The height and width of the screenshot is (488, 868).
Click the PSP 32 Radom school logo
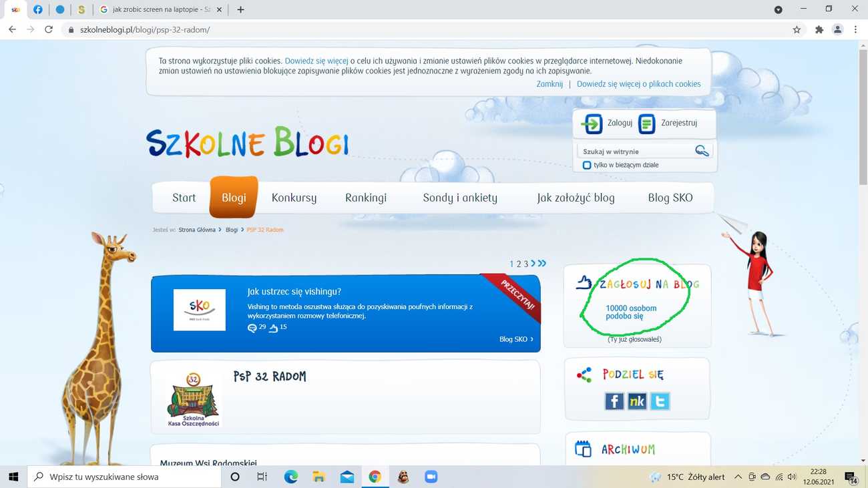[193, 399]
